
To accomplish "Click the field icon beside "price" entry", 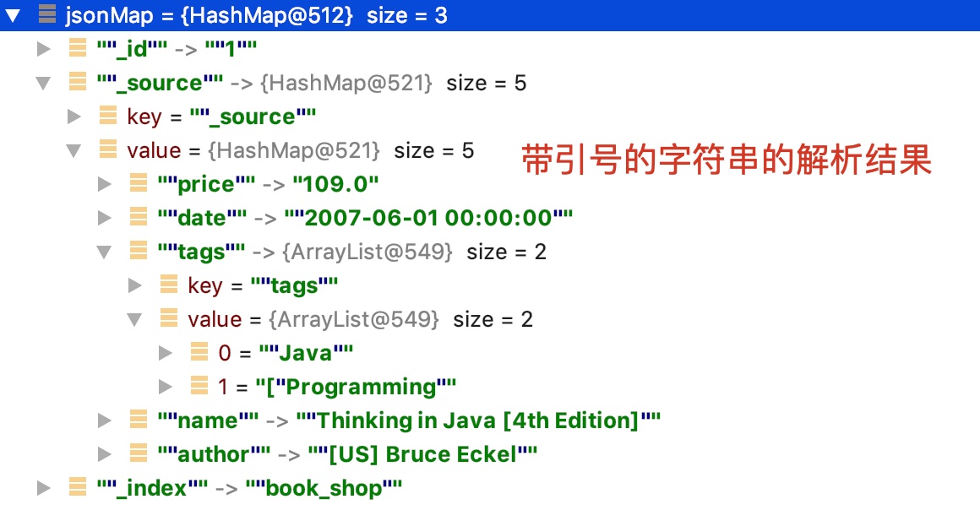I will [x=138, y=182].
